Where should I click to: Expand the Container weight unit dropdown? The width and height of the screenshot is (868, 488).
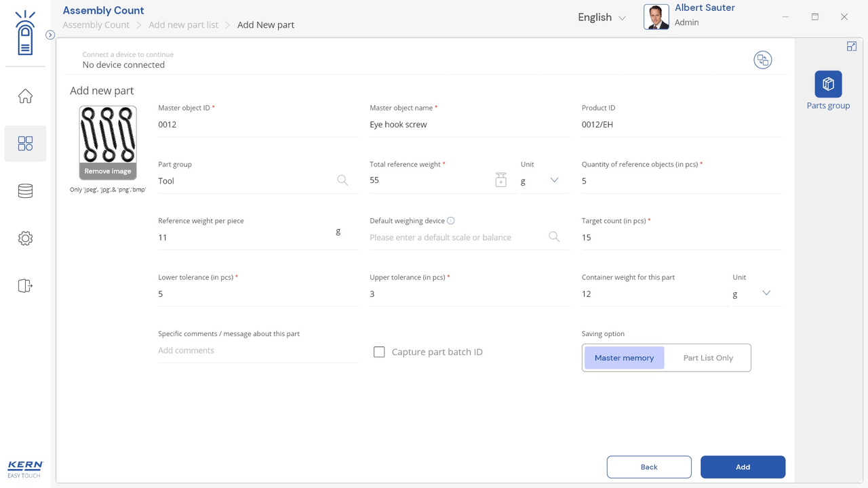pos(766,293)
